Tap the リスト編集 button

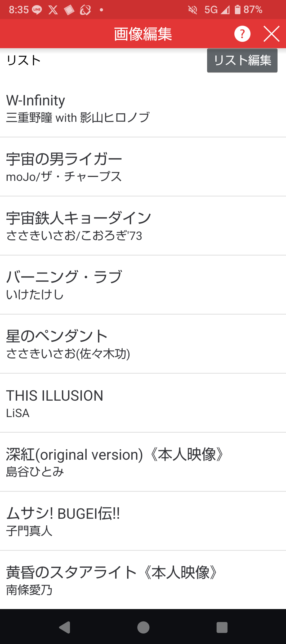pos(242,60)
